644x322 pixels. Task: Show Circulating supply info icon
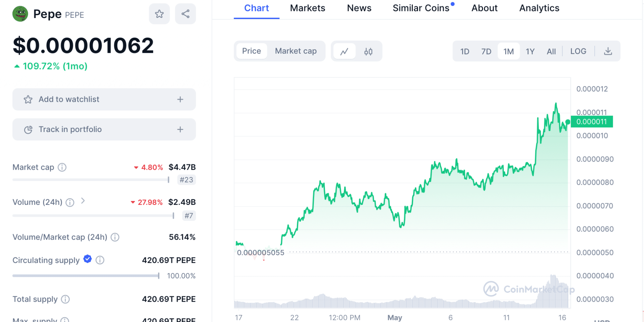pyautogui.click(x=100, y=260)
